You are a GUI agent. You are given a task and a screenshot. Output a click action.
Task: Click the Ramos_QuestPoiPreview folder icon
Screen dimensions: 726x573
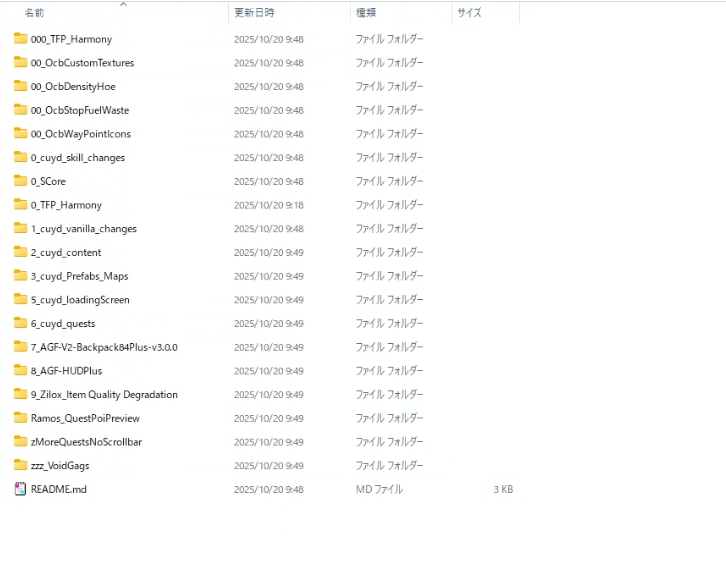pyautogui.click(x=20, y=418)
